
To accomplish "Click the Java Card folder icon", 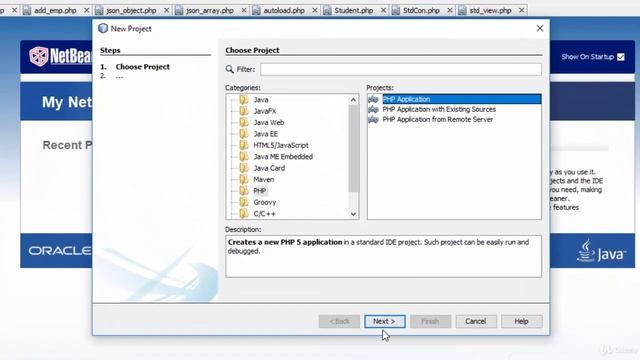I will 244,168.
